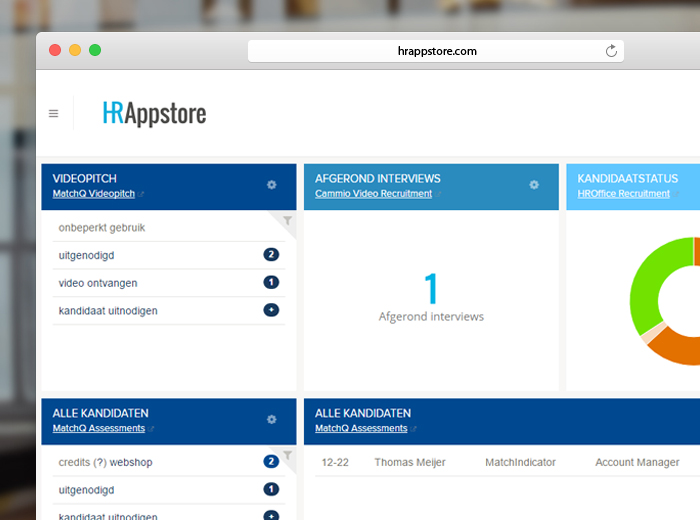The image size is (700, 520).
Task: Click filter funnel in Videopitch widget
Action: pos(288,220)
